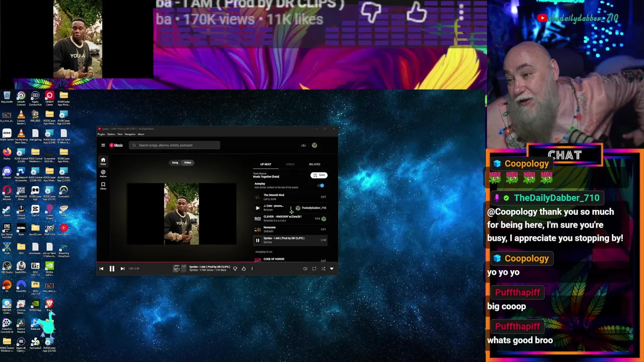Open NordVPN desktop shortcut
The width and height of the screenshot is (644, 362).
[x=21, y=287]
